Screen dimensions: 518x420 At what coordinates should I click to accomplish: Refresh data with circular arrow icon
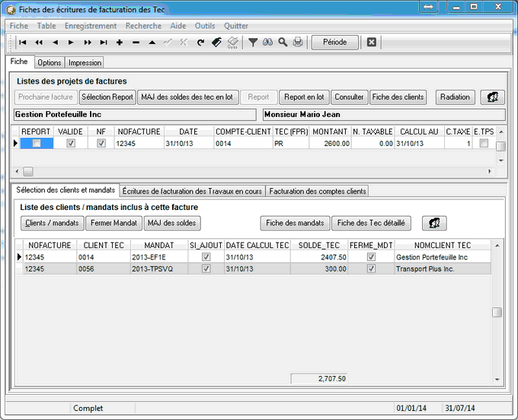[x=200, y=43]
